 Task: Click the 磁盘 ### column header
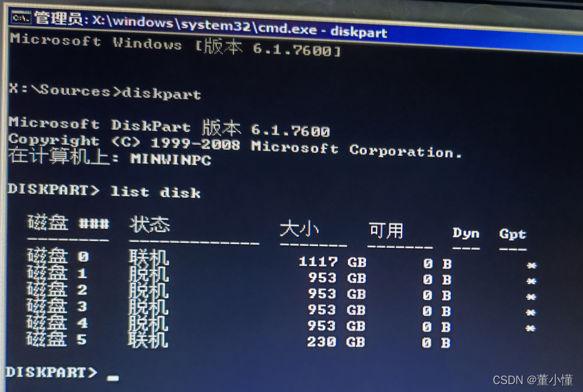[x=68, y=223]
